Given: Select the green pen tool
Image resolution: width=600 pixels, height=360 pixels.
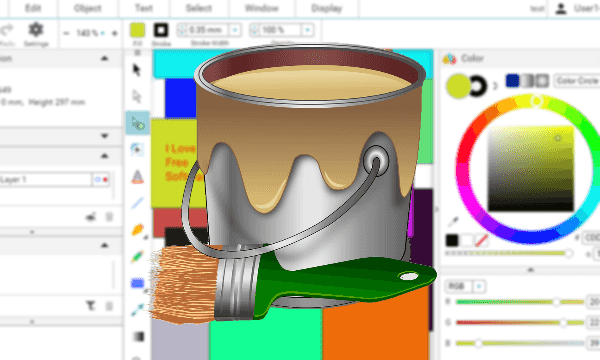Looking at the screenshot, I should click(x=137, y=256).
